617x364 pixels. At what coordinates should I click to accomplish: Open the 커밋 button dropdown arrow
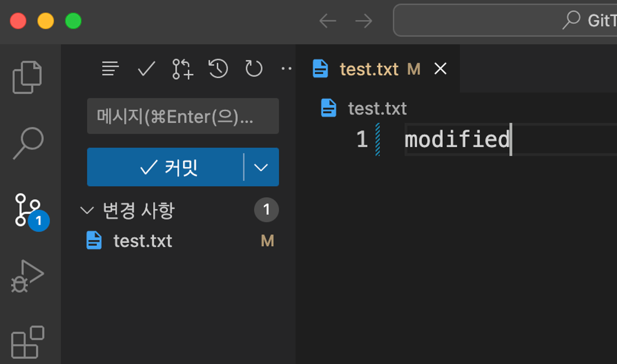tap(261, 167)
